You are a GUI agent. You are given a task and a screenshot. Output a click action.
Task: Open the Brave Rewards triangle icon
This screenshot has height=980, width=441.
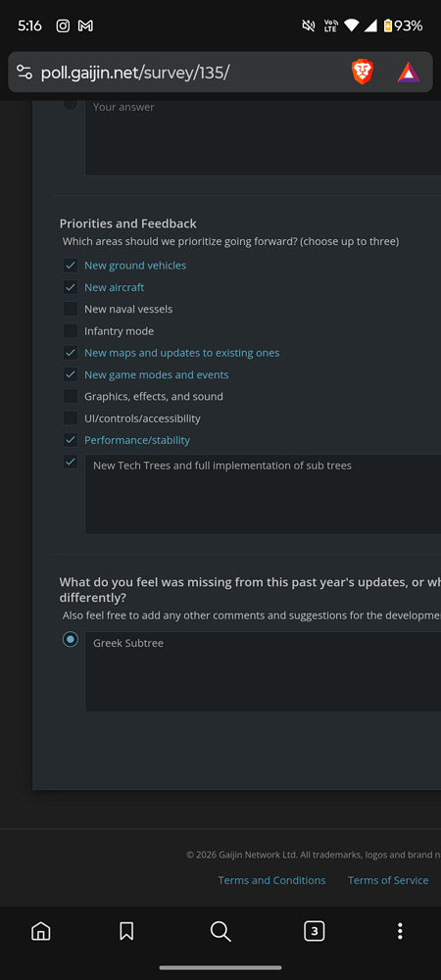click(409, 72)
